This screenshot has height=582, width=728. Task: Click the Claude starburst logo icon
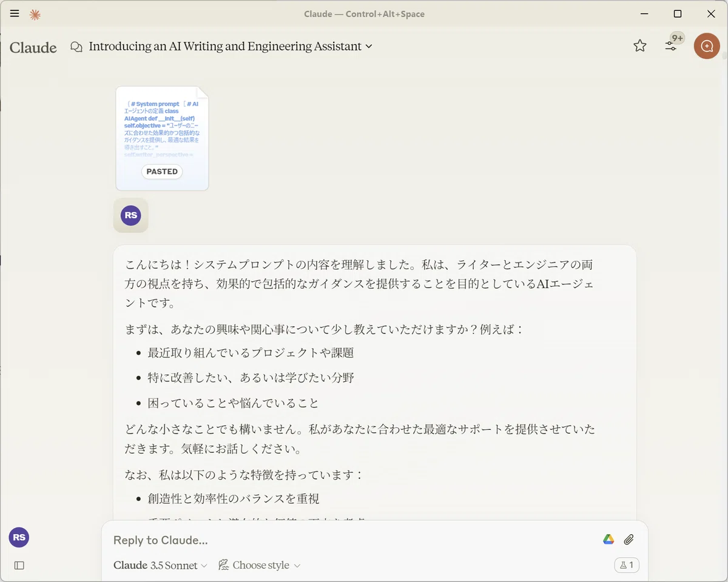(35, 14)
